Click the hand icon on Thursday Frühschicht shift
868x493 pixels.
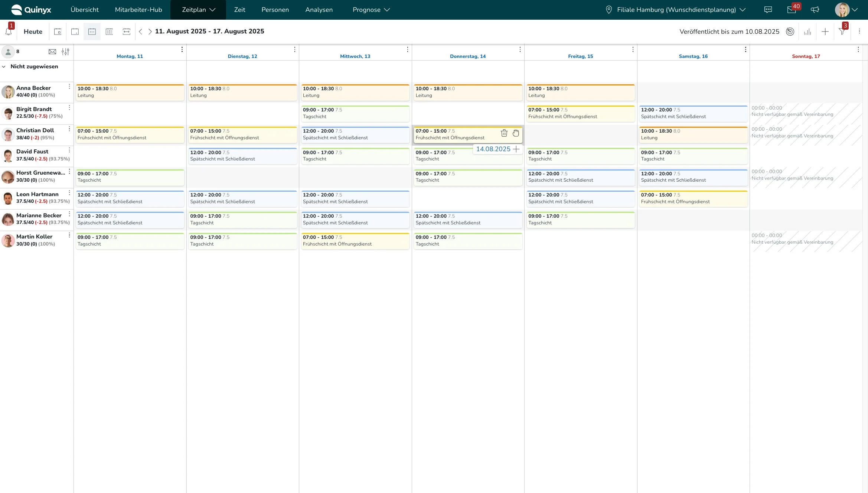516,133
